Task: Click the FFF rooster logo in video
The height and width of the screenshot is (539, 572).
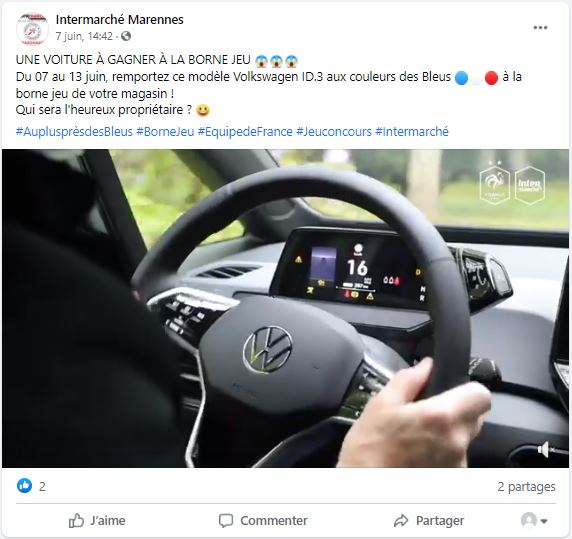Action: pos(495,184)
